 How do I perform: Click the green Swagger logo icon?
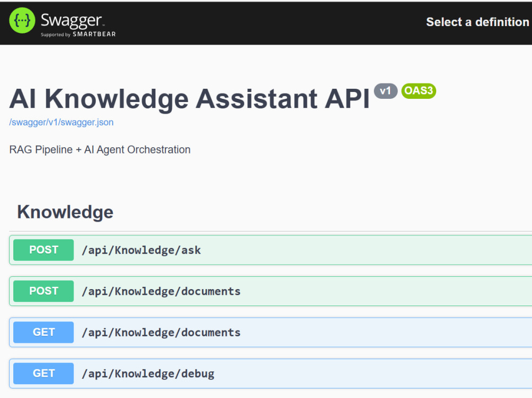point(22,20)
